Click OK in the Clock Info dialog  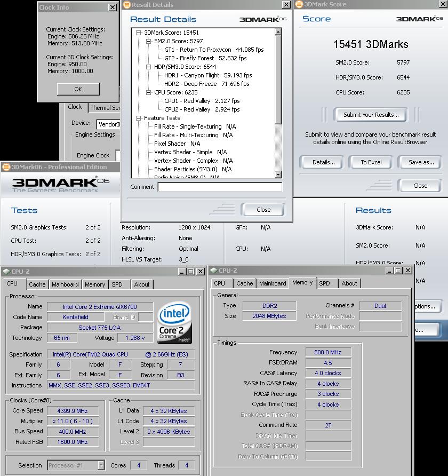point(78,89)
